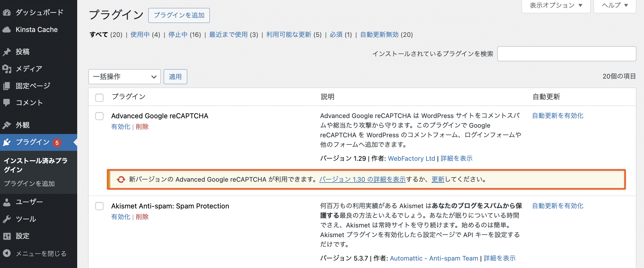Image resolution: width=644 pixels, height=268 pixels.
Task: Click the 自動更新 column header
Action: 546,97
